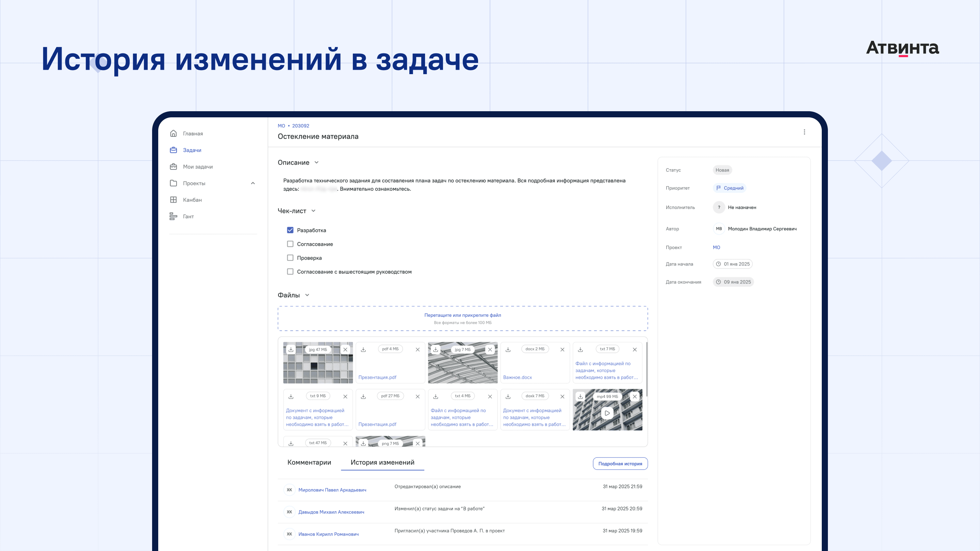Tick the Проверка checklist item
This screenshot has width=980, height=551.
tap(290, 258)
